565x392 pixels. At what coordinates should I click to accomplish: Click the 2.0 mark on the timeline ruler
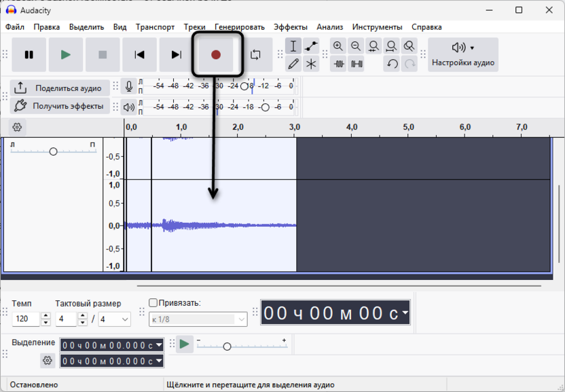(x=240, y=129)
